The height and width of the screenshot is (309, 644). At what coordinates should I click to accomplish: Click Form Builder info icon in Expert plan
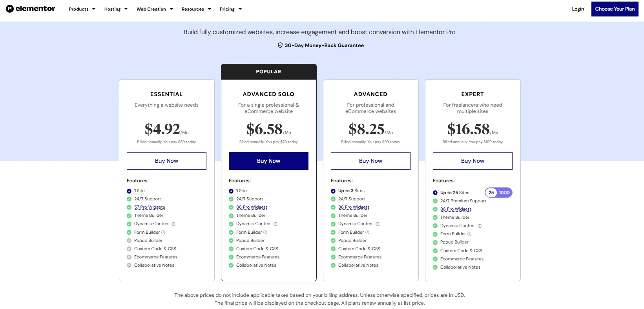pos(469,234)
